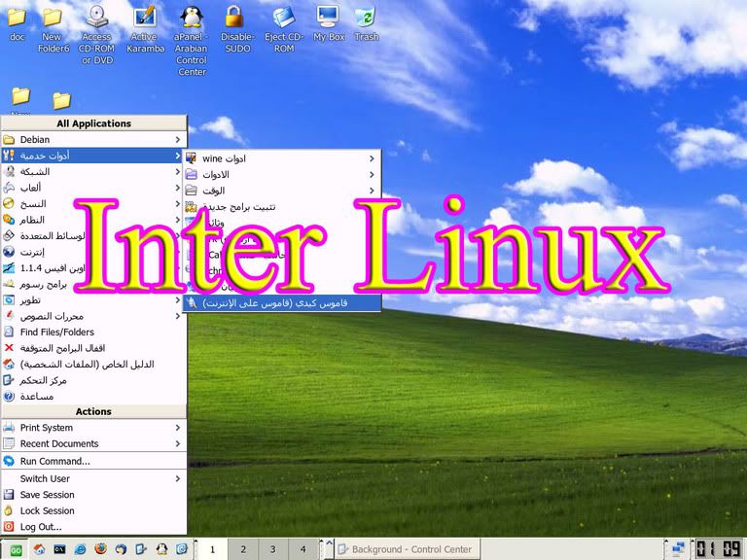Open the الشبكة network menu
Image resolution: width=747 pixels, height=560 pixels.
[93, 171]
